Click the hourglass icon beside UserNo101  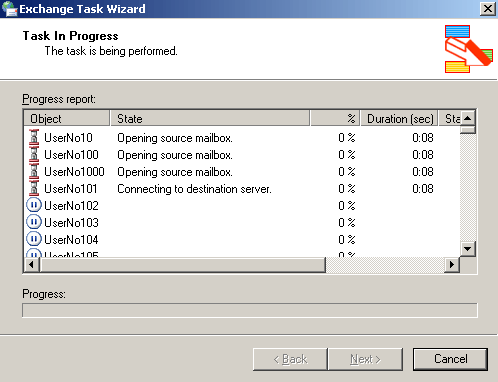(x=34, y=189)
